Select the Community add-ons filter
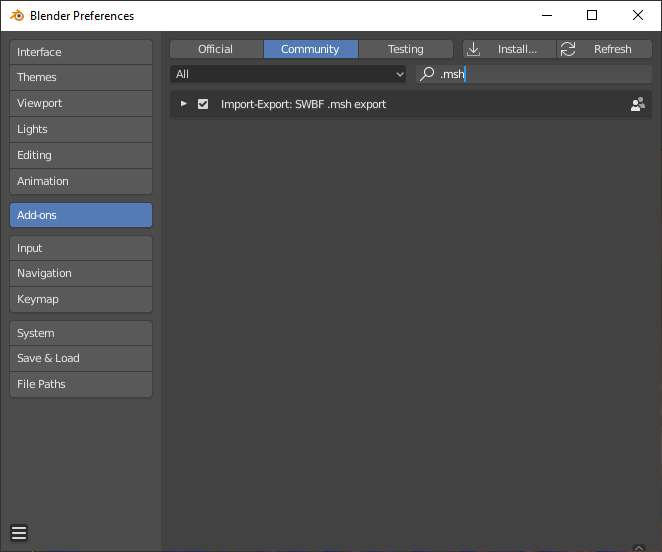The width and height of the screenshot is (662, 552). click(x=311, y=49)
